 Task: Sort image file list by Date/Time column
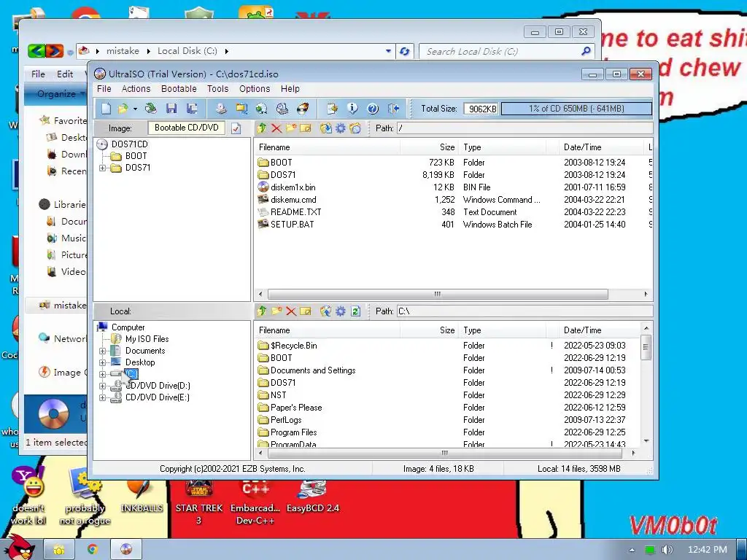601,147
